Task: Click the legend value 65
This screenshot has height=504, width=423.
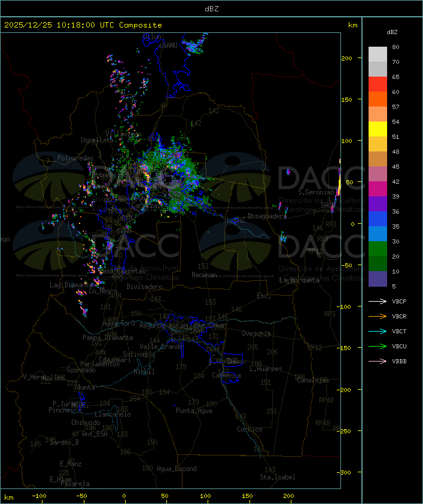Action: [395, 77]
